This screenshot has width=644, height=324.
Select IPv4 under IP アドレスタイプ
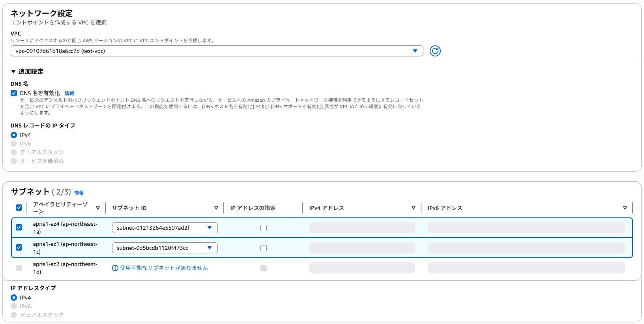click(x=14, y=298)
